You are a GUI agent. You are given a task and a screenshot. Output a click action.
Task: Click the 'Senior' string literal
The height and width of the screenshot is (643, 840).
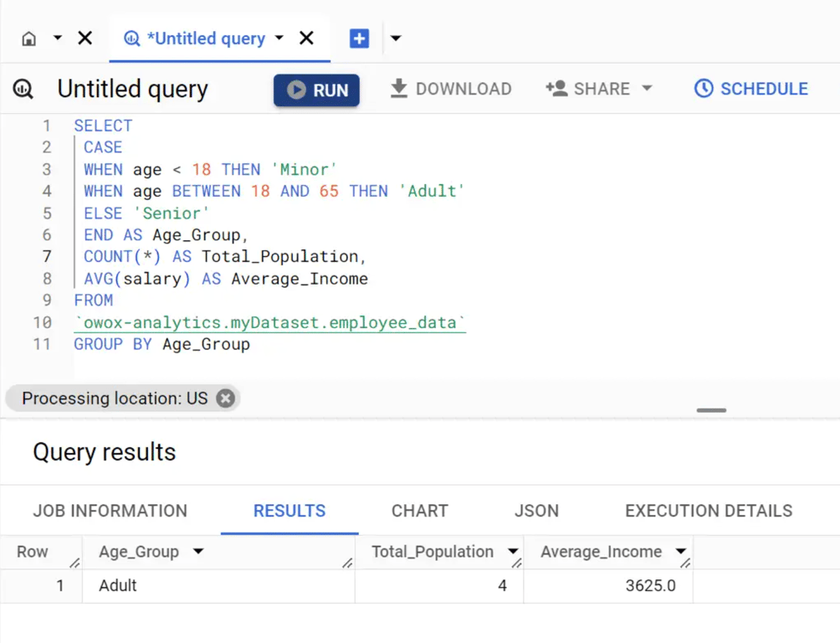(x=172, y=213)
